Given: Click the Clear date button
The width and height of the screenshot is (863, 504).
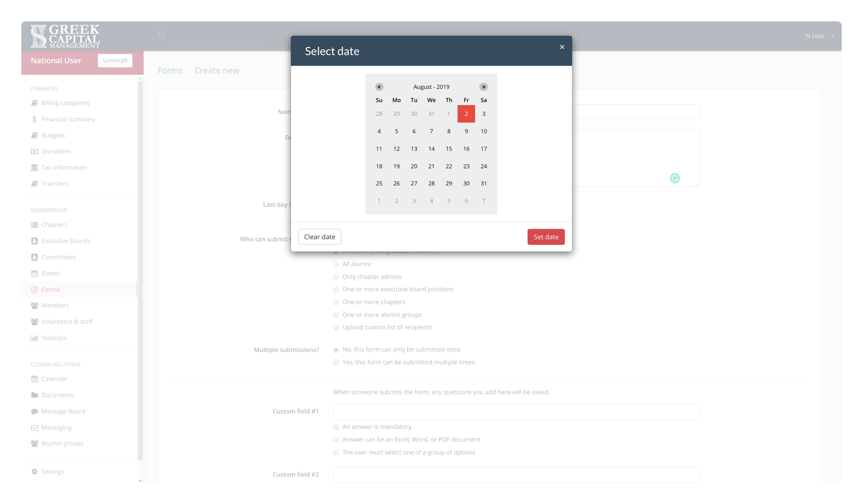Looking at the screenshot, I should [319, 236].
